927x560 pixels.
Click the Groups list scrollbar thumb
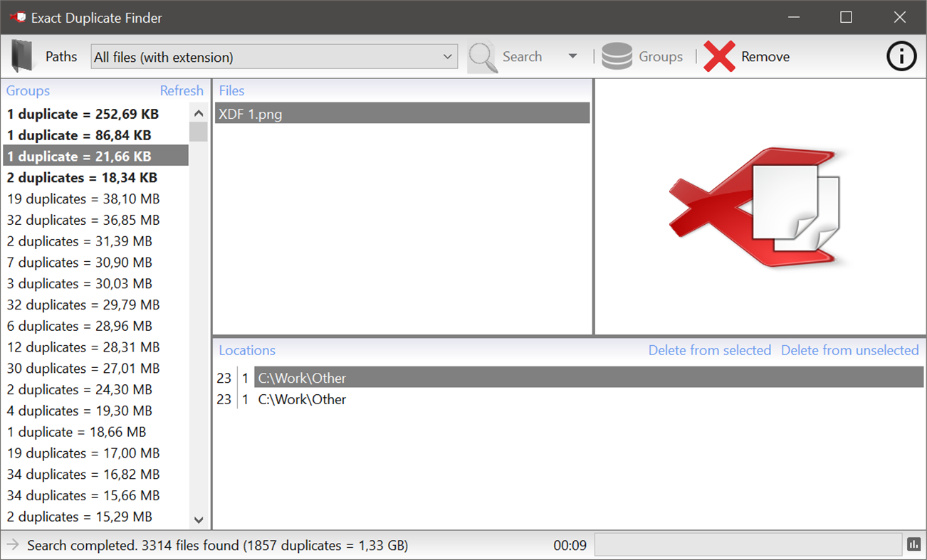coord(199,132)
